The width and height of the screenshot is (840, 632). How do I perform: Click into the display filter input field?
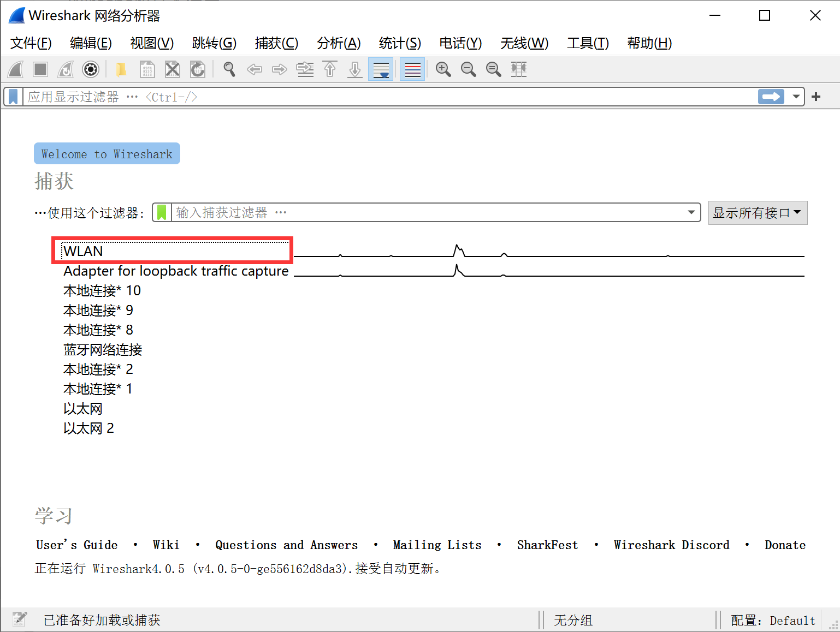click(382, 97)
